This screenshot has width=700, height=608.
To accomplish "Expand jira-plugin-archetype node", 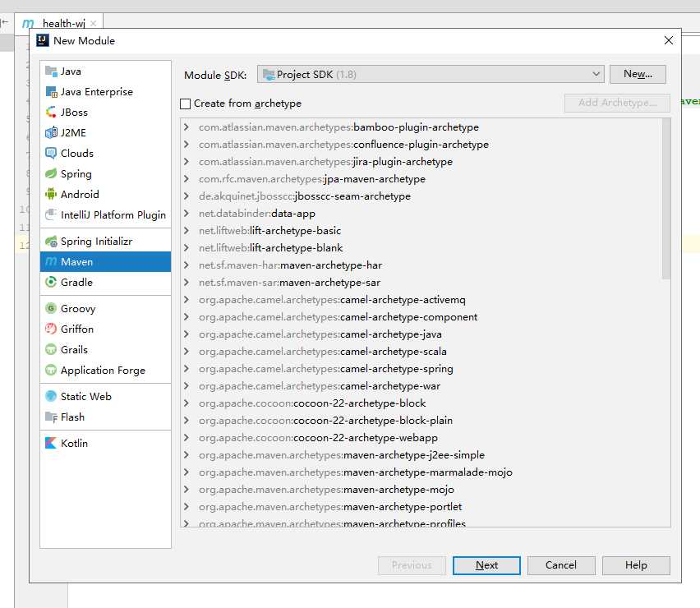I will [187, 162].
